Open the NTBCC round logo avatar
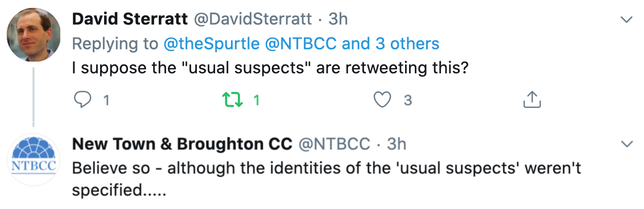Image resolution: width=644 pixels, height=209 pixels. [34, 160]
